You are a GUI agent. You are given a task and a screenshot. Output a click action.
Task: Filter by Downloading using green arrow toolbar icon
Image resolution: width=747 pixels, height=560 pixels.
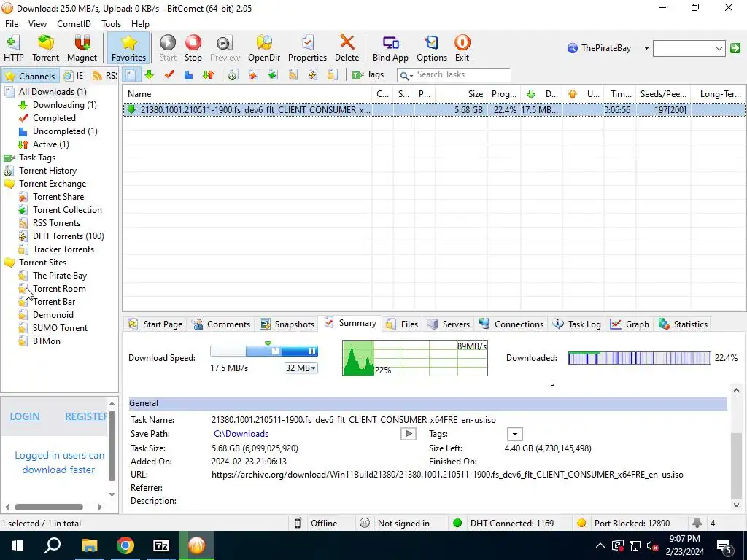(149, 75)
